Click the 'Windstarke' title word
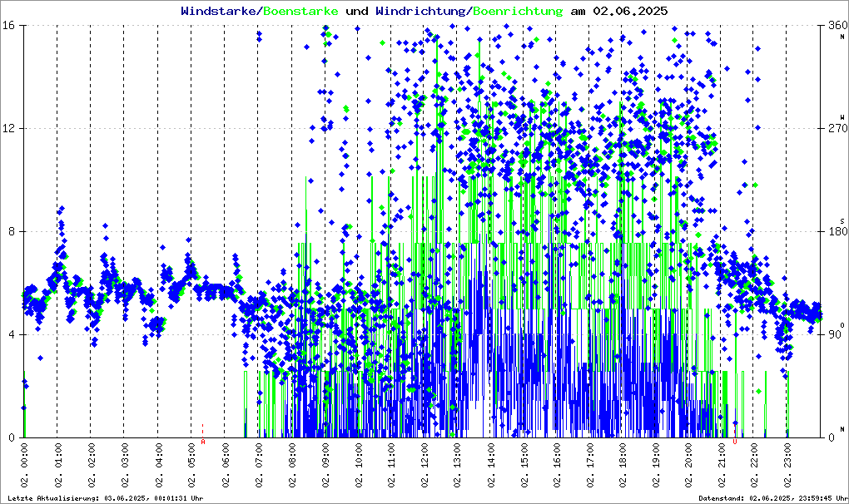This screenshot has height=504, width=849. (218, 11)
